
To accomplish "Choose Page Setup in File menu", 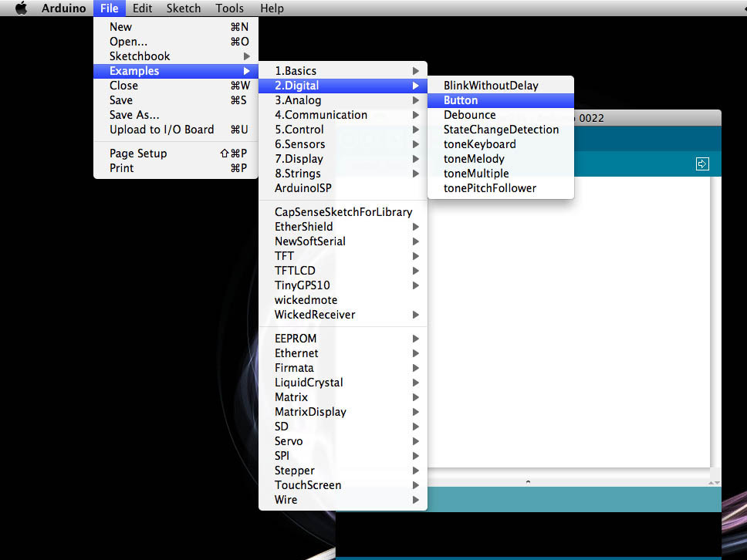I will (176, 153).
